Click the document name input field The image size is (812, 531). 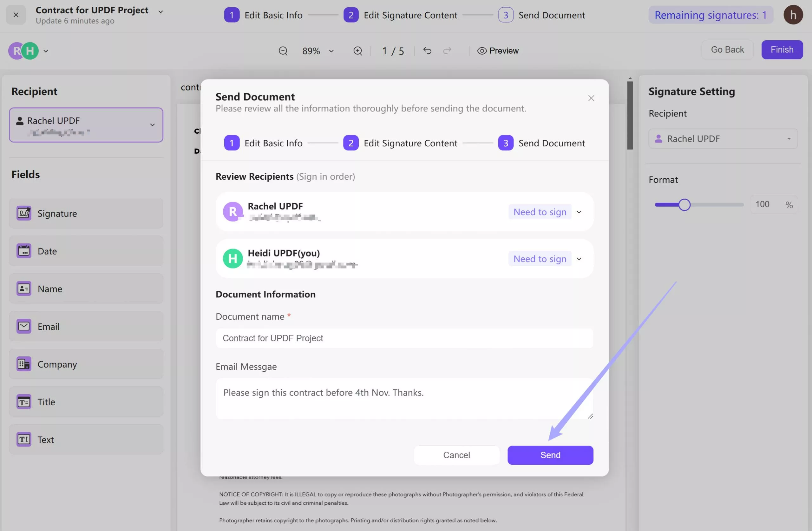coord(404,338)
